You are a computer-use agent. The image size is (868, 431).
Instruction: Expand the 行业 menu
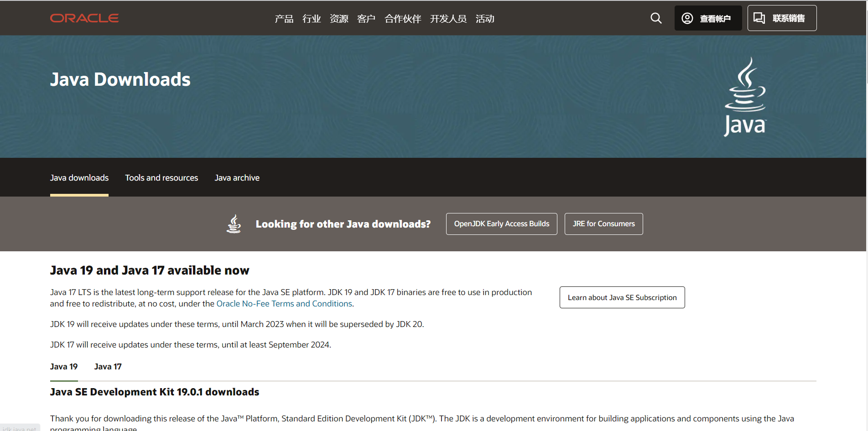click(x=312, y=19)
